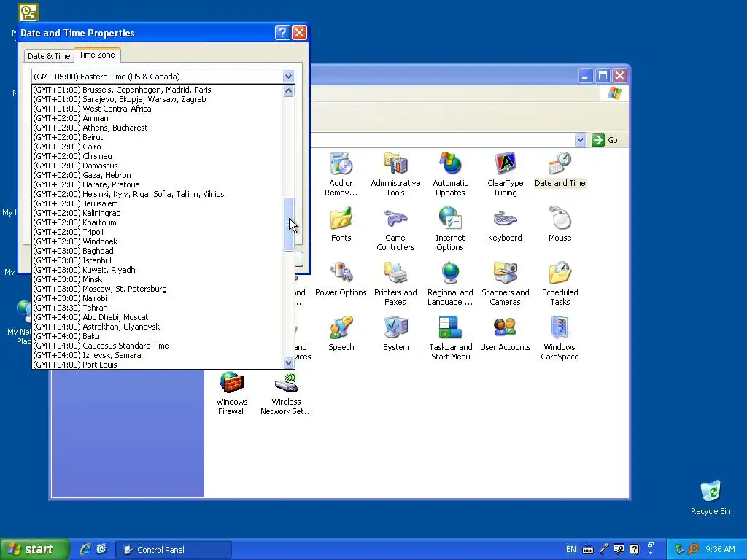Viewport: 747px width, 560px height.
Task: Open Wireless Network Setup Wizard icon
Action: click(x=286, y=393)
